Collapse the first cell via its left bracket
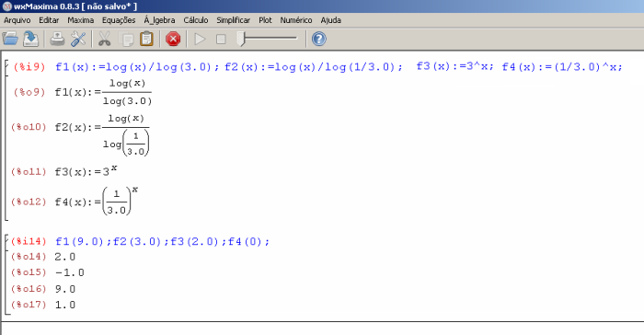 coord(6,140)
